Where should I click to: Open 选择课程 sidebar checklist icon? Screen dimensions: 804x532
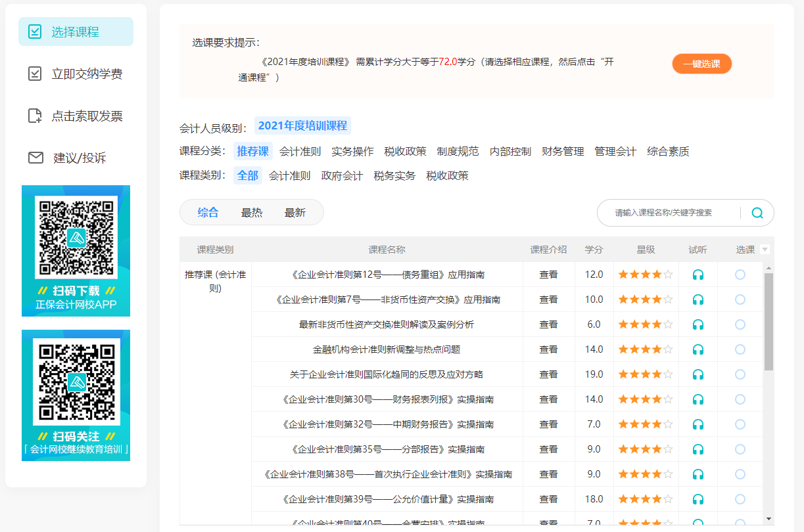[x=35, y=32]
